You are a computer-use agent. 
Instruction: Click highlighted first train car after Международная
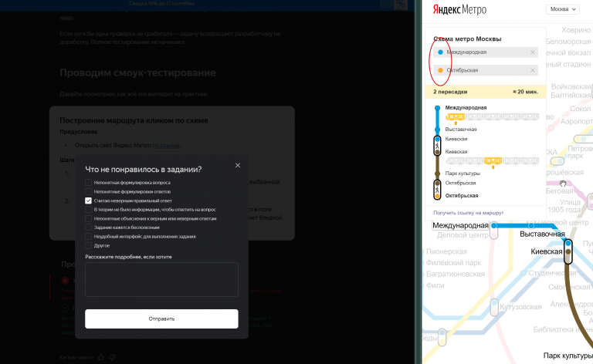pyautogui.click(x=456, y=117)
